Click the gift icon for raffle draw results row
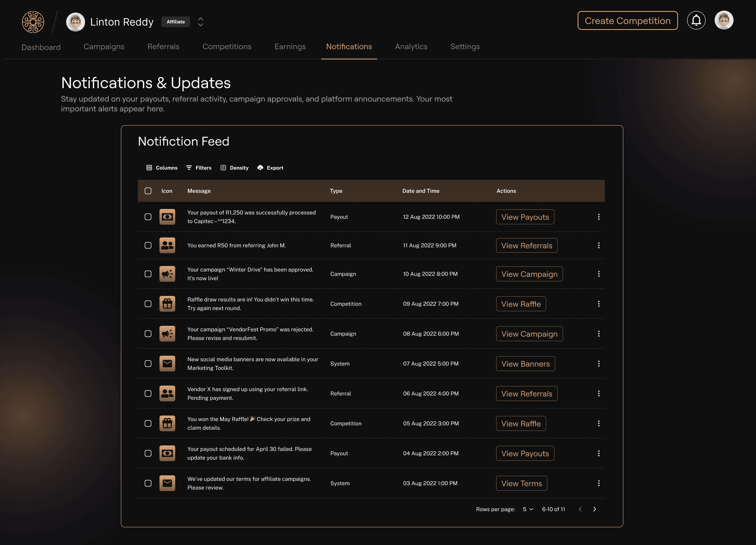This screenshot has height=545, width=756. [167, 304]
